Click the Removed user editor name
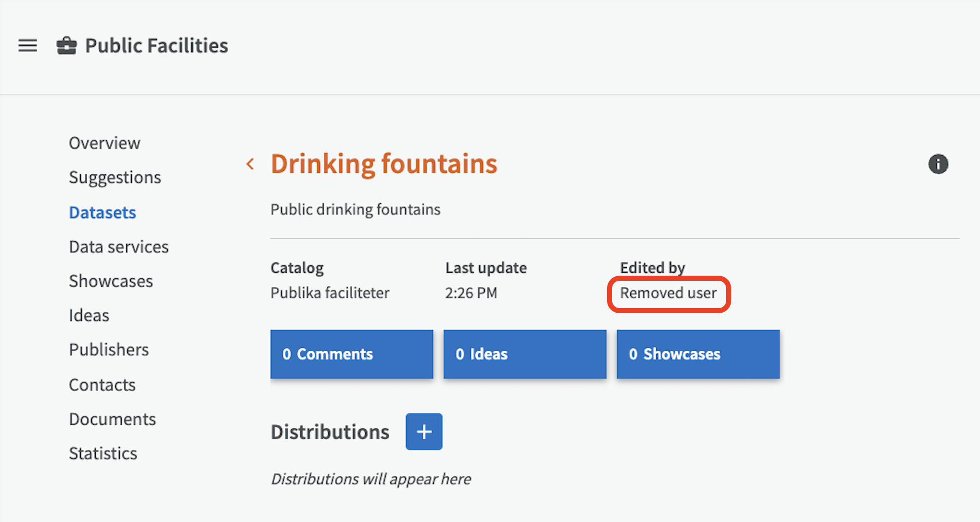 [x=668, y=293]
